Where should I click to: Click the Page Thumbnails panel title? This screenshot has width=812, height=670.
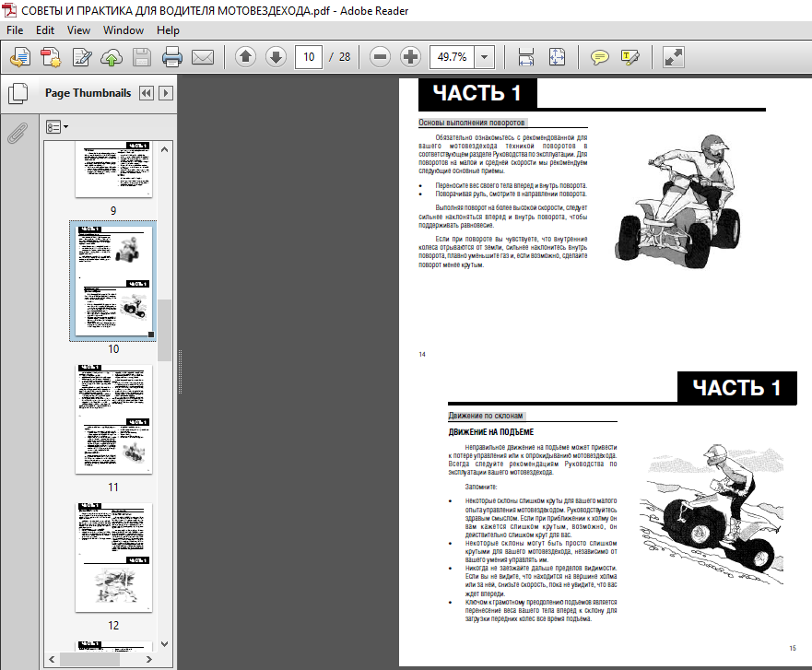[x=88, y=93]
